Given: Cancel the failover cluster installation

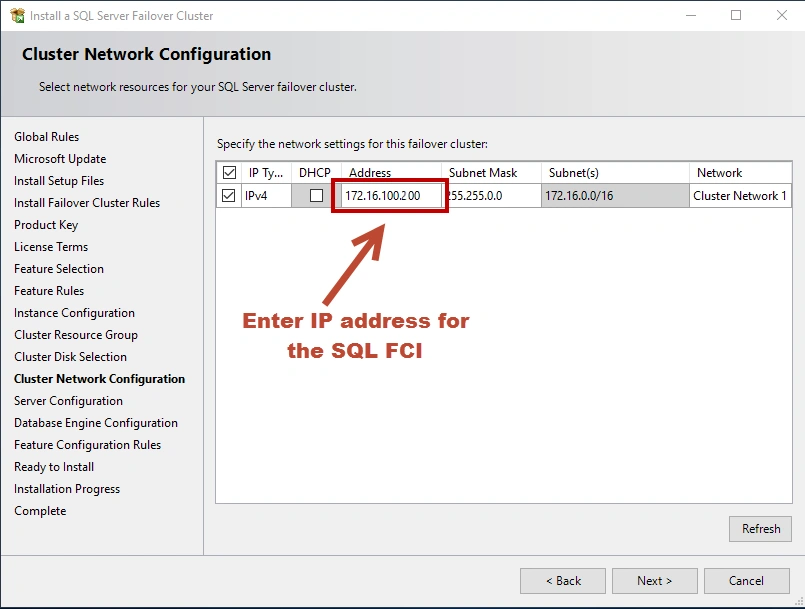Looking at the screenshot, I should (746, 581).
